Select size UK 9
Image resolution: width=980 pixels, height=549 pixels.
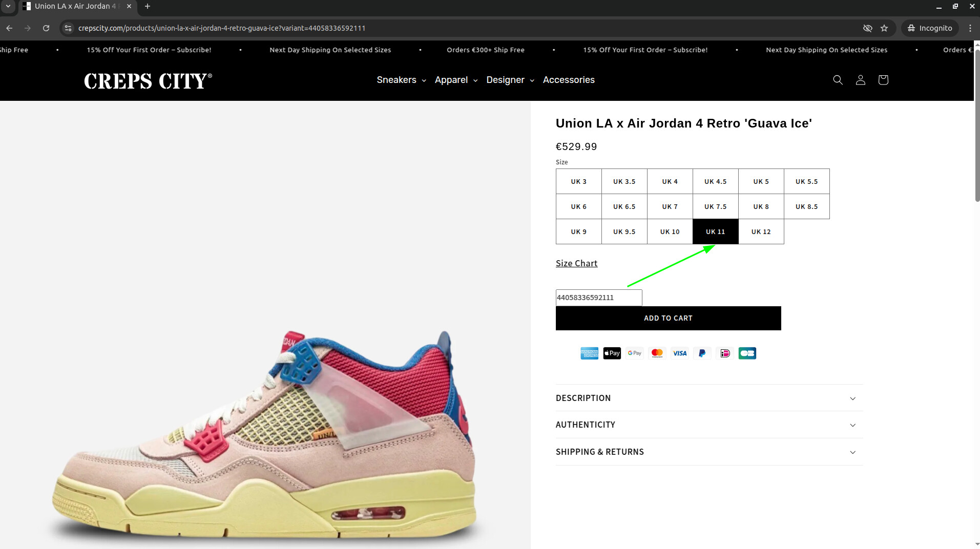(578, 231)
